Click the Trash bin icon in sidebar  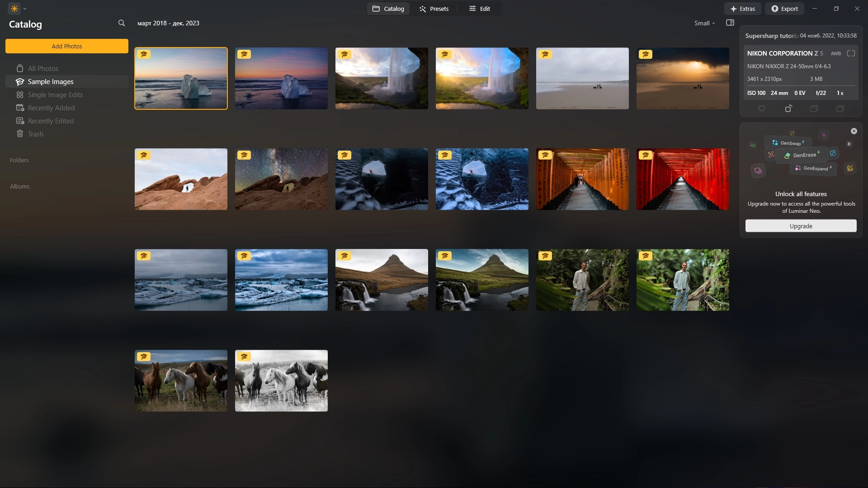[20, 134]
